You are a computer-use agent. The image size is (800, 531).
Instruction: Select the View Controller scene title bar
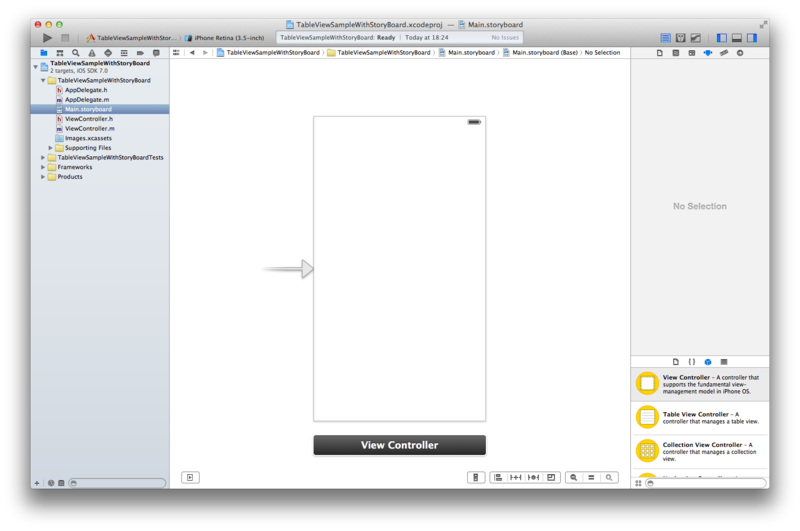click(399, 445)
